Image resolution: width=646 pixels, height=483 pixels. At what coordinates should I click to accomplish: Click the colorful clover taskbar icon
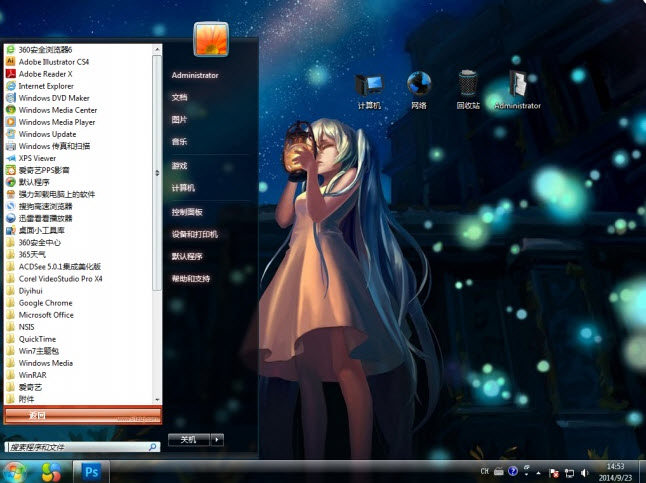point(51,472)
